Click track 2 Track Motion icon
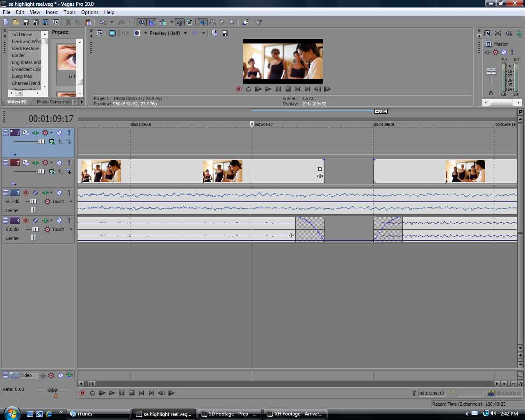This screenshot has height=420, width=525. tap(25, 163)
